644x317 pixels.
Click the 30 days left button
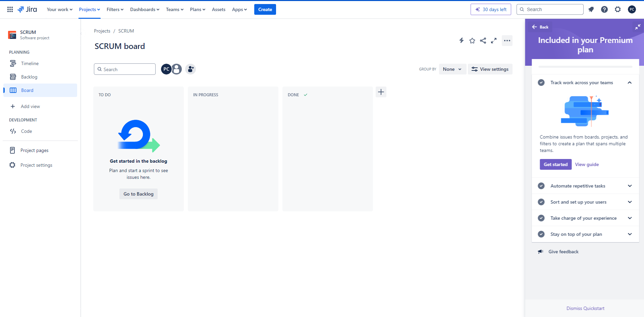[491, 9]
